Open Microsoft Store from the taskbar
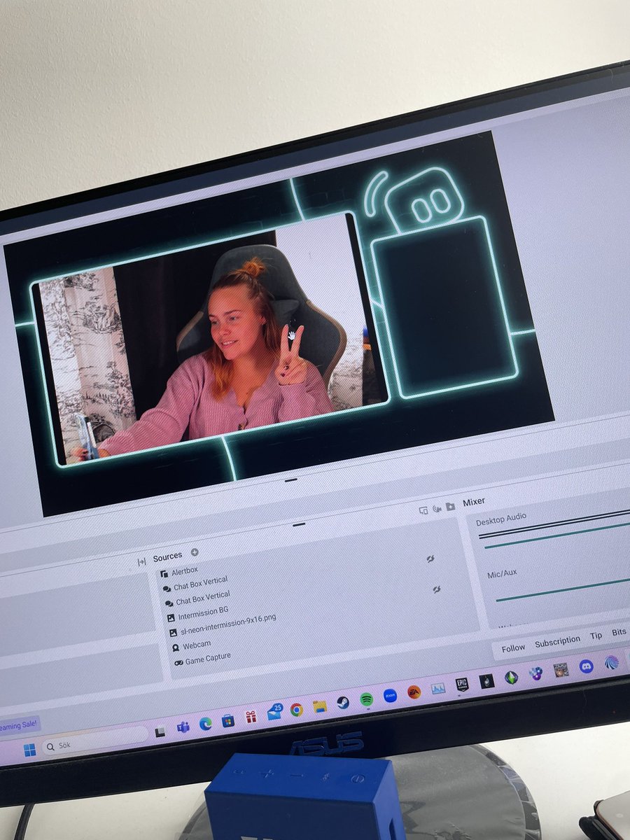This screenshot has width=630, height=840. pos(228,720)
